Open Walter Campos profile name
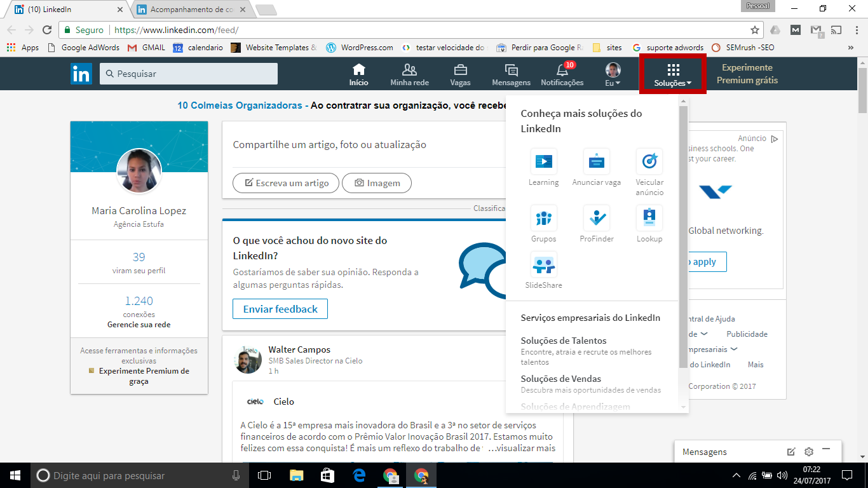Image resolution: width=868 pixels, height=488 pixels. (299, 349)
